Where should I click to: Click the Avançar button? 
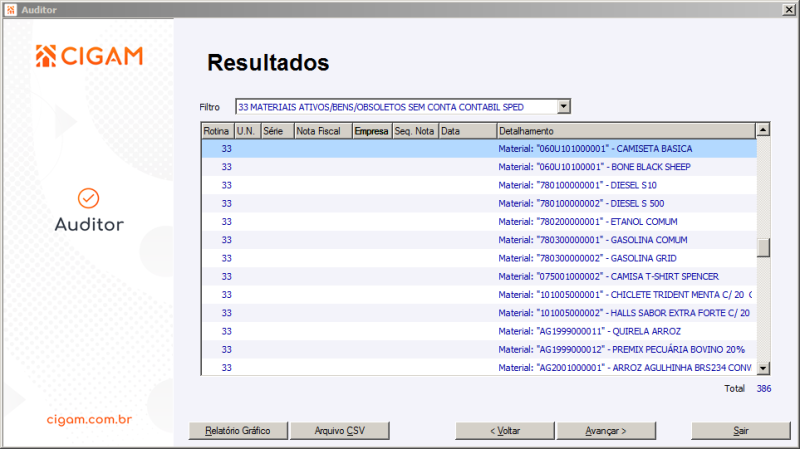click(x=606, y=431)
